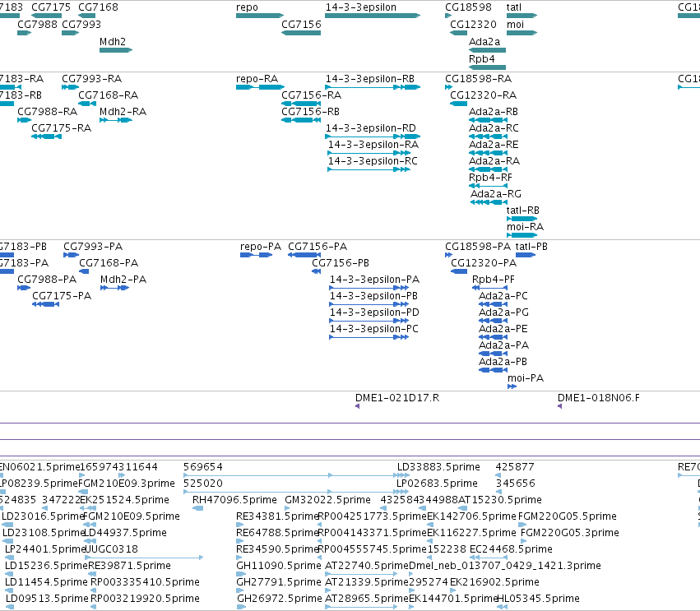Image resolution: width=700 pixels, height=611 pixels.
Task: Select the CG7156 gene label
Action: pyautogui.click(x=301, y=24)
